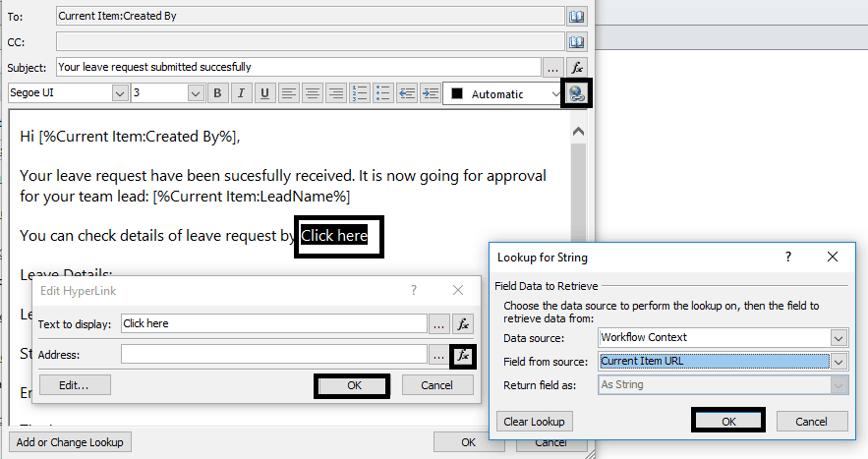Click Edit button in Edit HyperLink dialog
868x459 pixels.
(75, 385)
